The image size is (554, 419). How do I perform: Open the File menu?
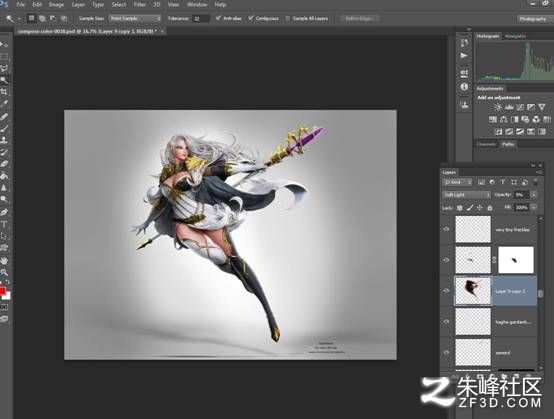coord(20,5)
